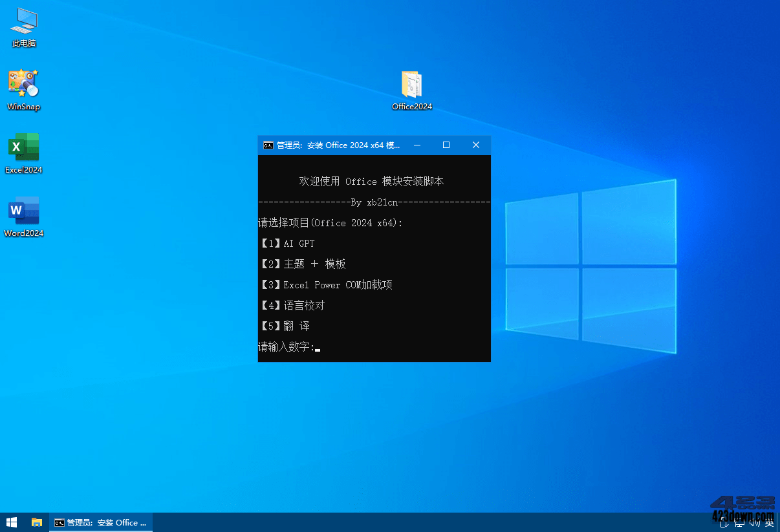The height and width of the screenshot is (532, 780).
Task: Open File Explorer from the taskbar
Action: 36,522
